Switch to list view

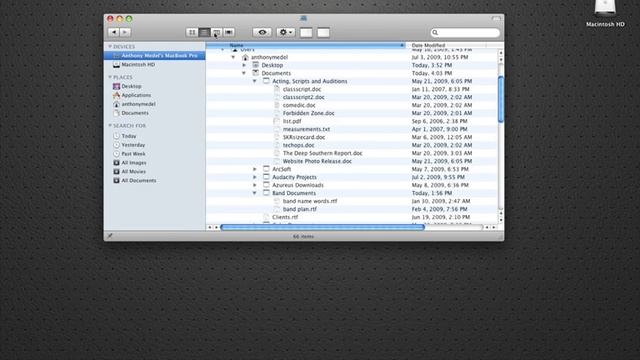click(x=204, y=32)
